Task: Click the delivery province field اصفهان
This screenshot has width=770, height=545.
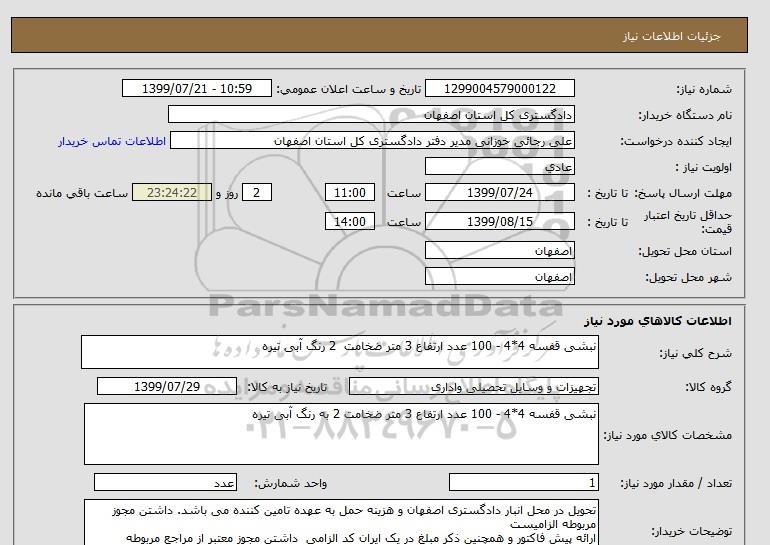Action: (499, 251)
